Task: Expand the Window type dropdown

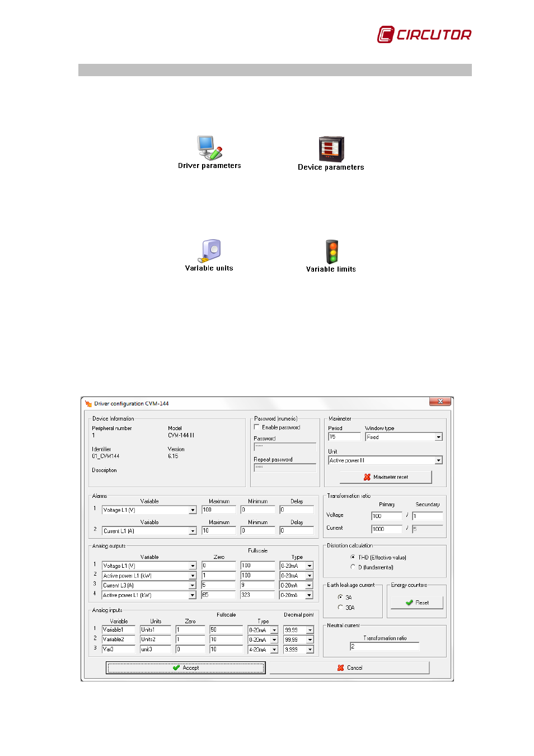Action: click(438, 437)
